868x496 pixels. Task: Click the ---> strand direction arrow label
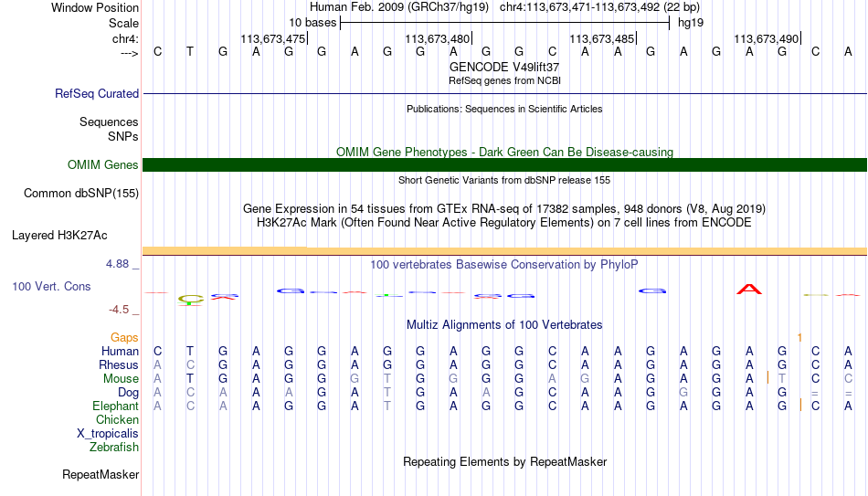129,53
